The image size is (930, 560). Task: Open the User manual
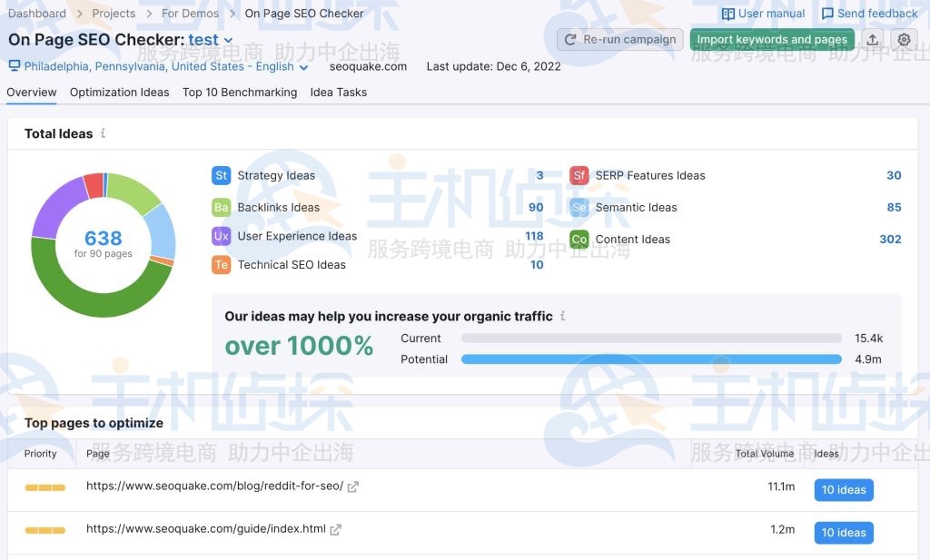(x=763, y=13)
